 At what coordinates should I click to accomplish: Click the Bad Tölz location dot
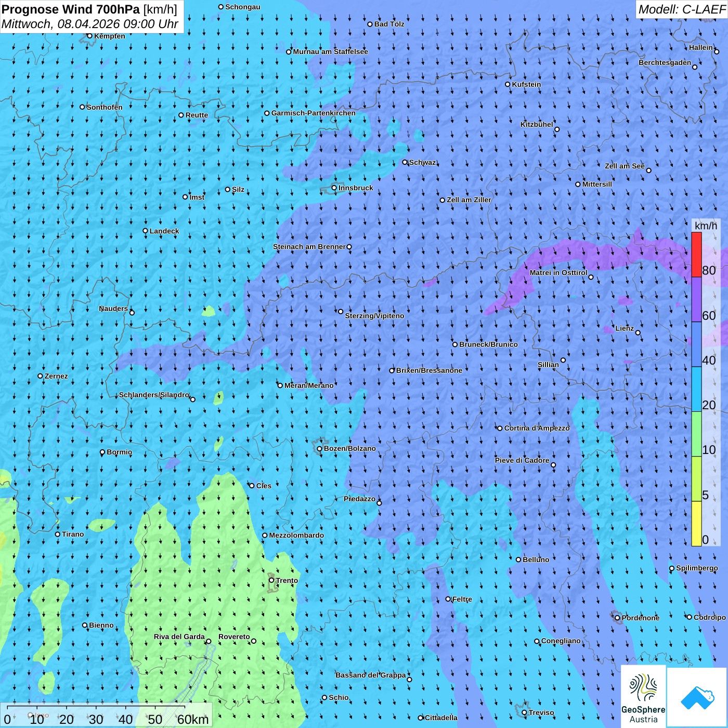coord(370,24)
